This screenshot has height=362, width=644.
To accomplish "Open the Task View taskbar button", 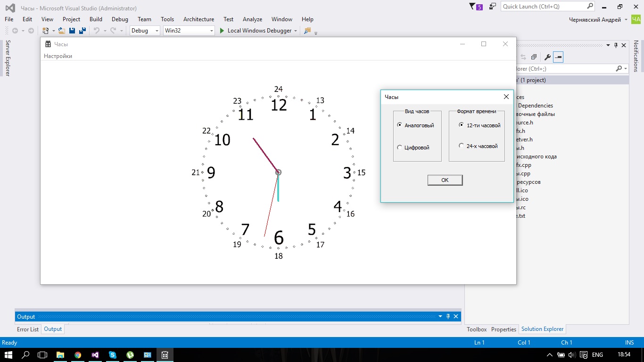I will 43,355.
